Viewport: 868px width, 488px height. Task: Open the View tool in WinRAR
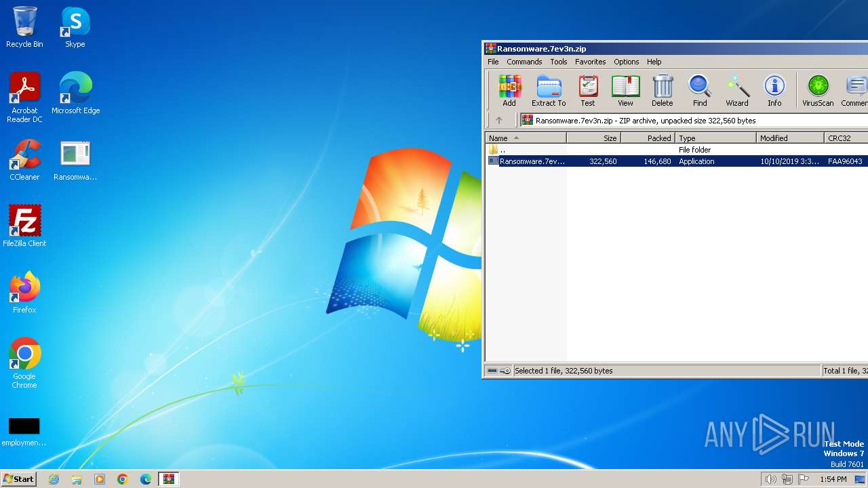click(625, 91)
